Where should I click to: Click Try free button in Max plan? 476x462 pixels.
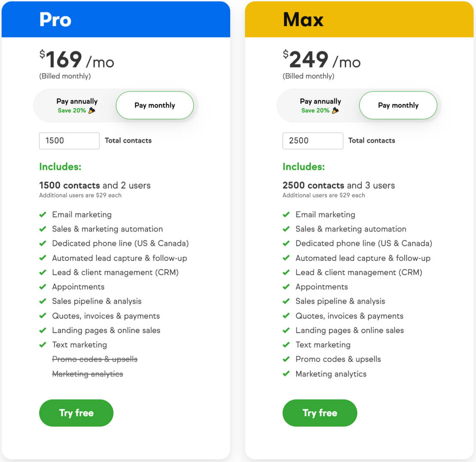tap(320, 413)
